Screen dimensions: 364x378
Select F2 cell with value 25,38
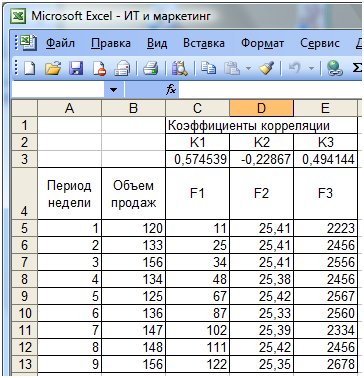pos(261,279)
